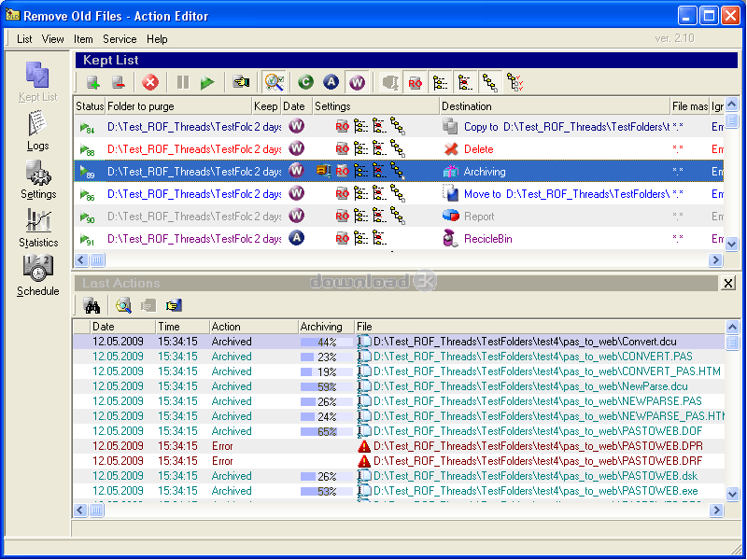The height and width of the screenshot is (560, 747).
Task: Click grayed icon in Last Actions toolbar
Action: coord(148,306)
